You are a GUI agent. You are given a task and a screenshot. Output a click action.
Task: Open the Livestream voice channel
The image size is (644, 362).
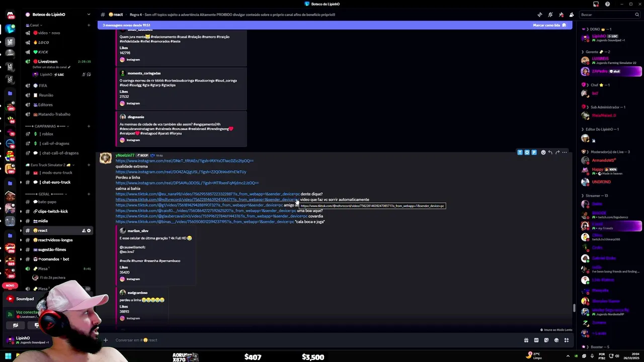pyautogui.click(x=58, y=61)
